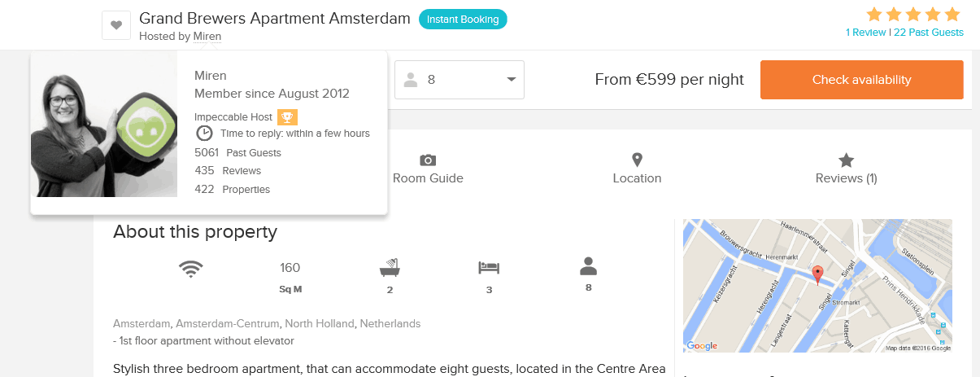Click the bed bedrooms icon
980x377 pixels.
point(489,267)
